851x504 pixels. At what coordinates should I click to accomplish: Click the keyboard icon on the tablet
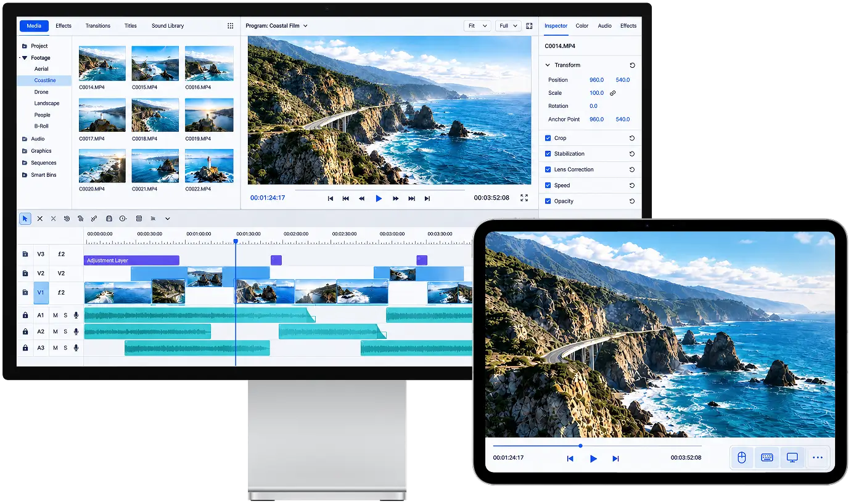coord(767,458)
